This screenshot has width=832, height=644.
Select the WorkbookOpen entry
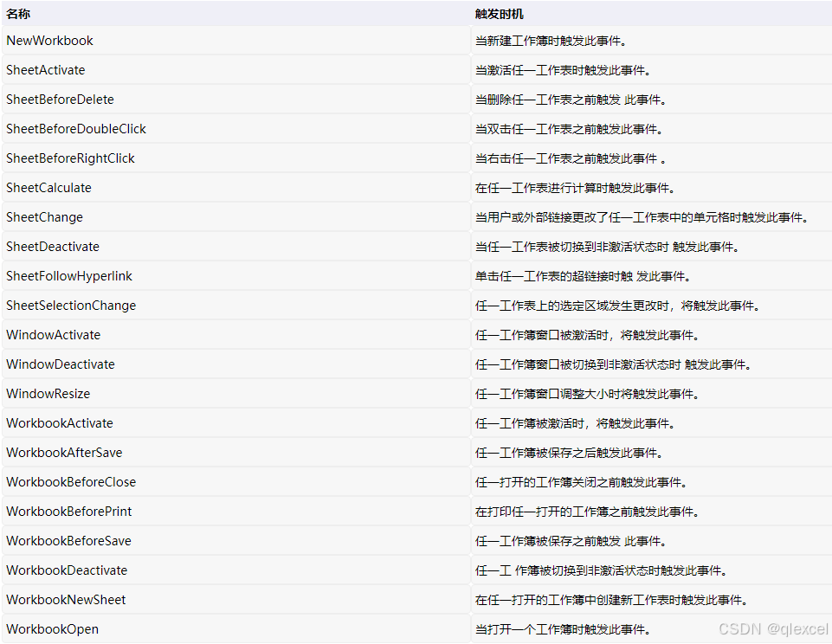[53, 629]
